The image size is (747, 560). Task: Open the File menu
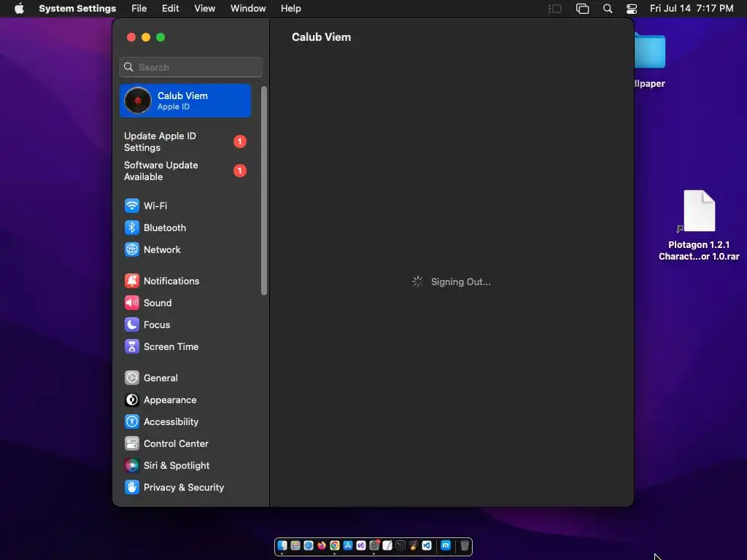139,9
